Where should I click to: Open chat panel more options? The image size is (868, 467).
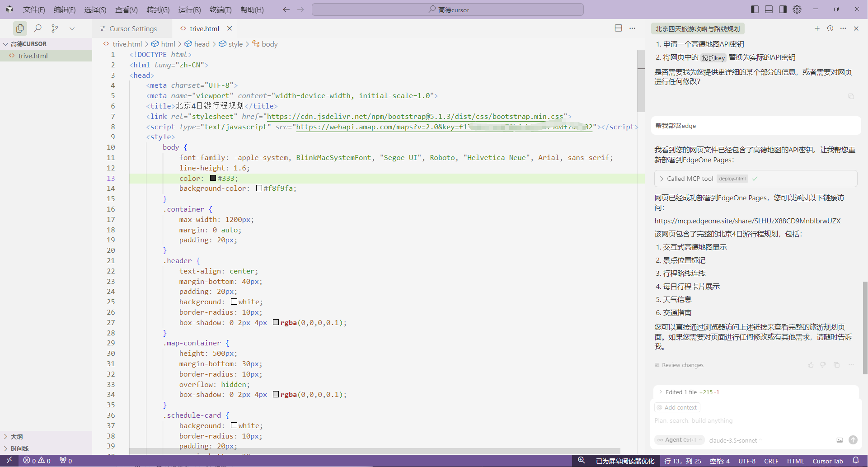843,28
